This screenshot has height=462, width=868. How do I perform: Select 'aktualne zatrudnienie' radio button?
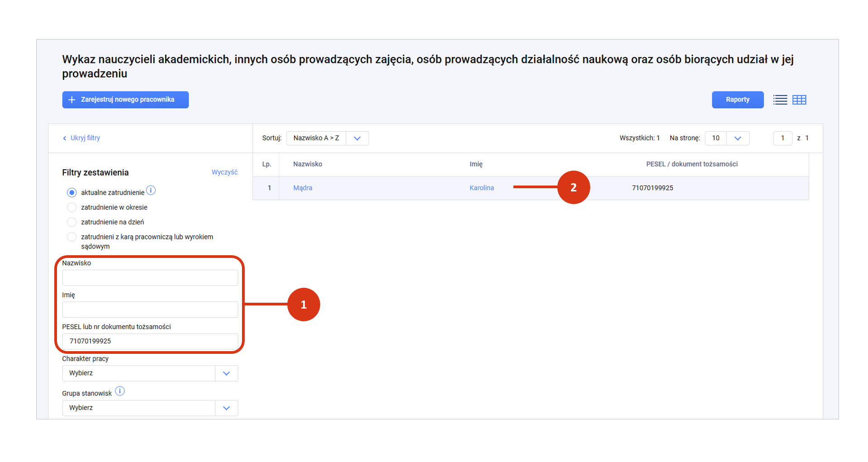point(71,193)
